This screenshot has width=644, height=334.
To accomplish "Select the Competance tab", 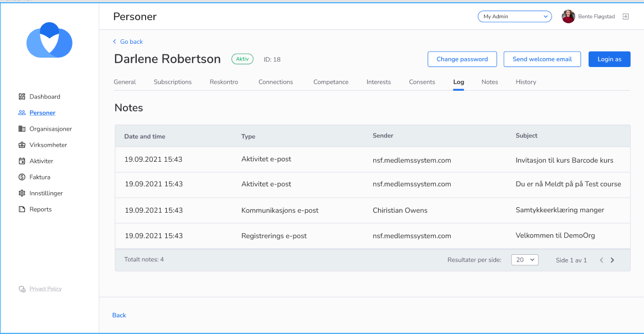I will coord(331,82).
